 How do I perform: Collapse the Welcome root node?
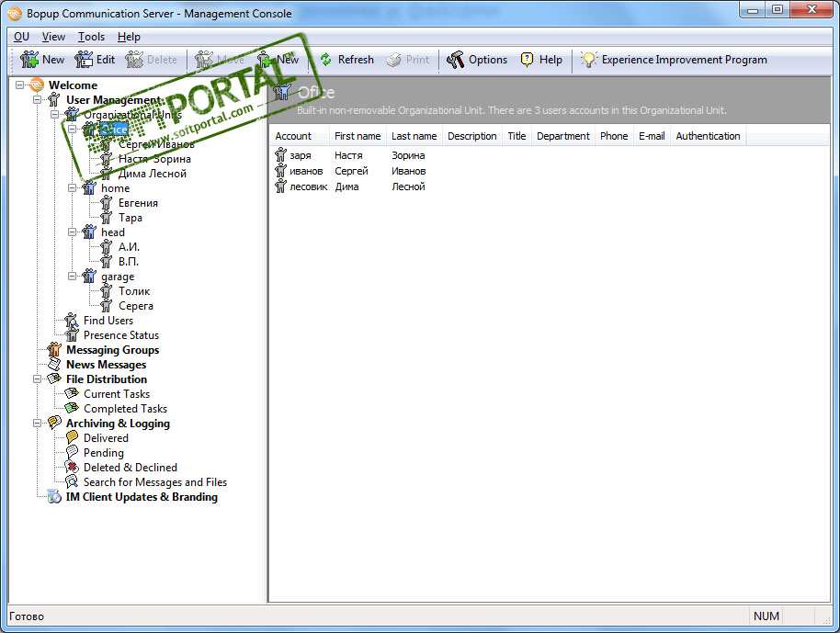coord(20,85)
